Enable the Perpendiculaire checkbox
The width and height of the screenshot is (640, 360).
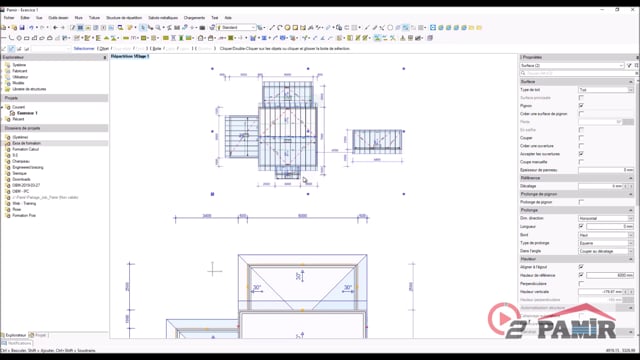coord(581,283)
